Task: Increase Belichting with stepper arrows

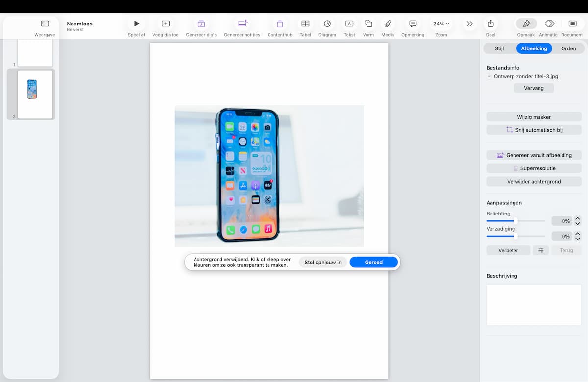Action: [578, 219]
